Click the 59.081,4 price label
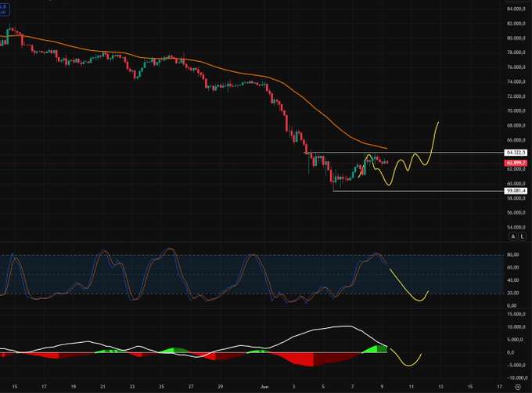The height and width of the screenshot is (393, 532). 516,191
